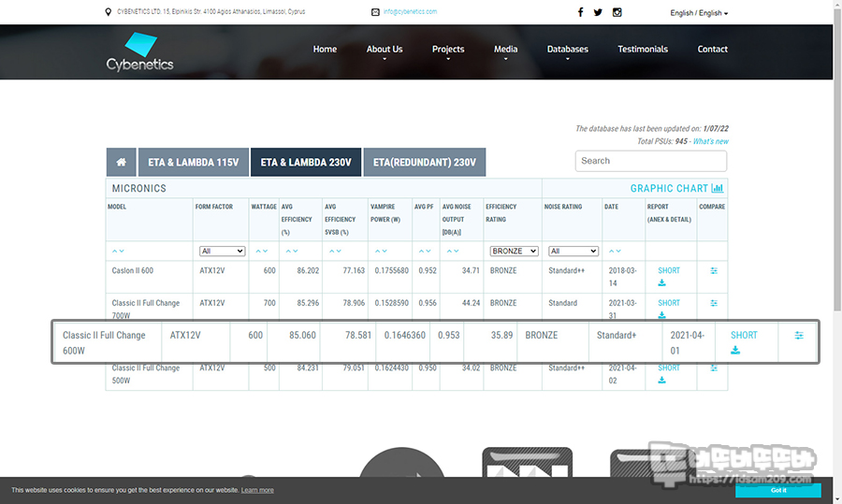Image resolution: width=842 pixels, height=504 pixels.
Task: Expand the Projects menu
Action: (x=448, y=50)
